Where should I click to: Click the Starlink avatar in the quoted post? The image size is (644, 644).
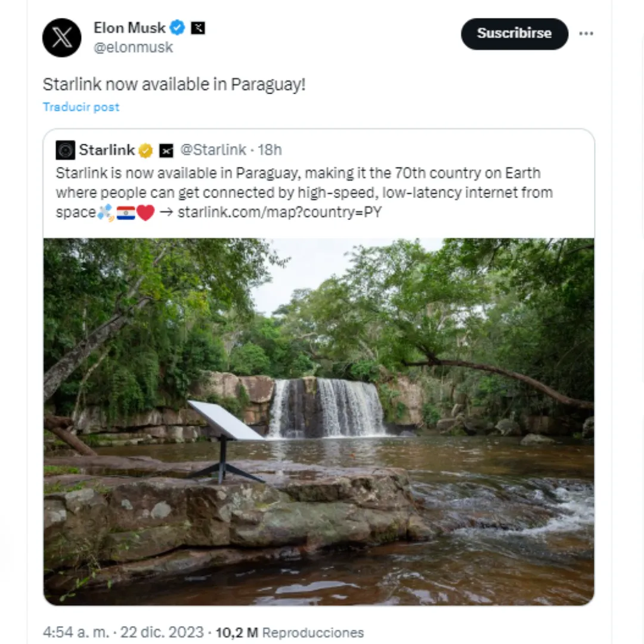pyautogui.click(x=65, y=150)
